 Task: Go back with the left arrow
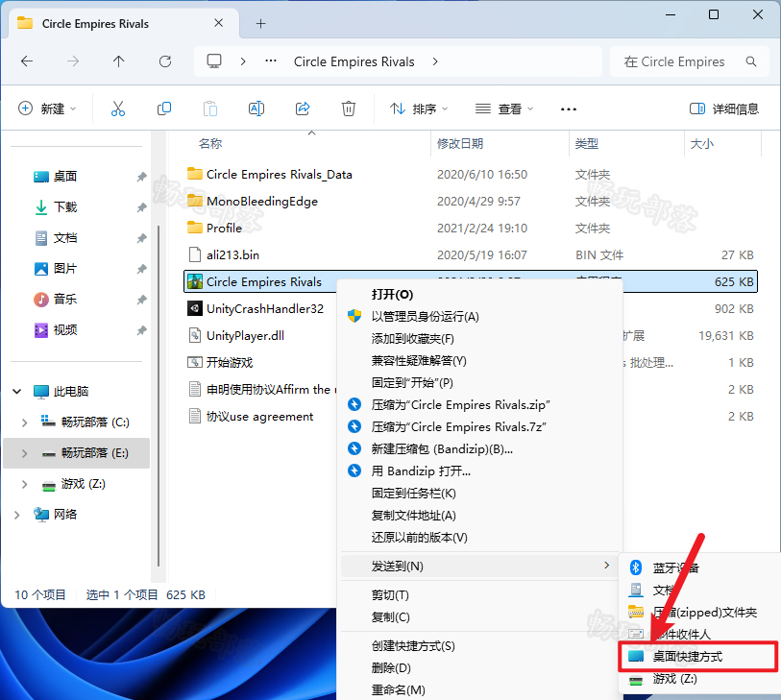coord(27,61)
